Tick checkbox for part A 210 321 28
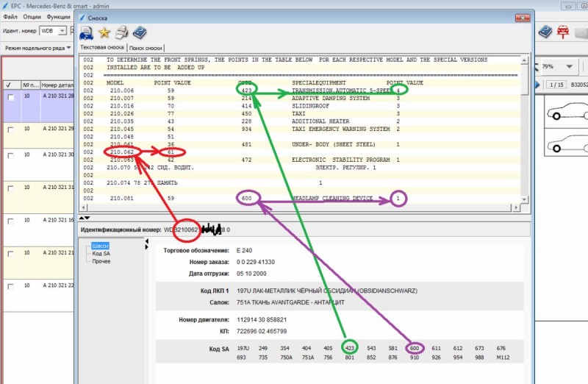The image size is (588, 384). 11,98
